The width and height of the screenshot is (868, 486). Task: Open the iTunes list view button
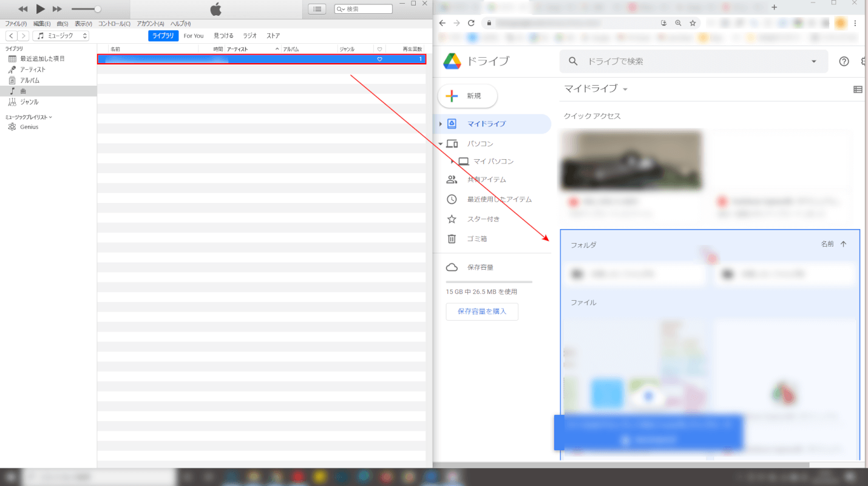click(317, 9)
